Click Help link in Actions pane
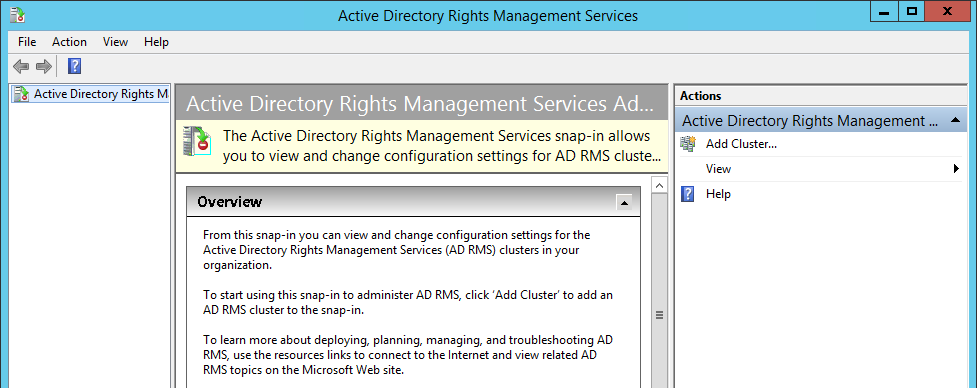The image size is (977, 388). click(x=718, y=194)
